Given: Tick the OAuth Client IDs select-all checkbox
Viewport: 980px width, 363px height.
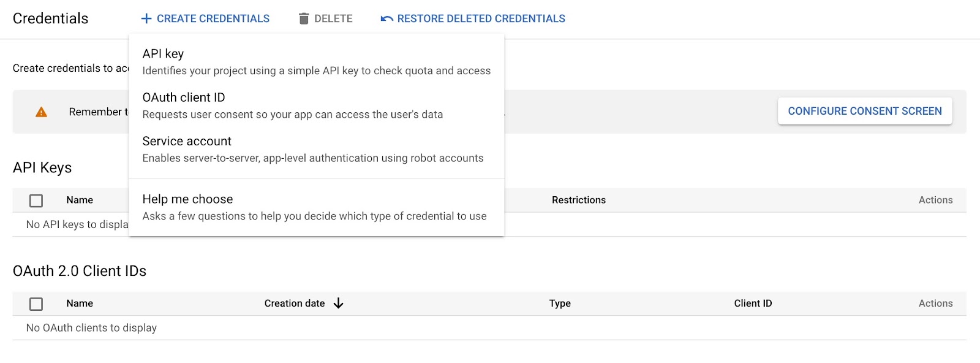Looking at the screenshot, I should pyautogui.click(x=36, y=304).
